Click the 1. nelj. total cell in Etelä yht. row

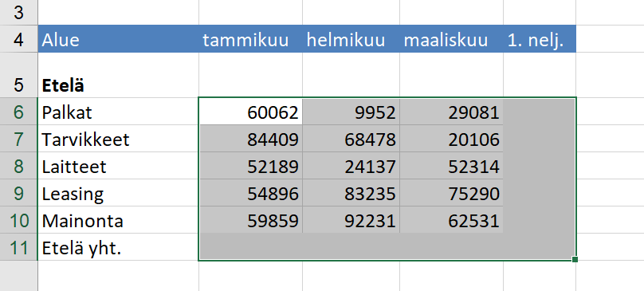click(540, 247)
